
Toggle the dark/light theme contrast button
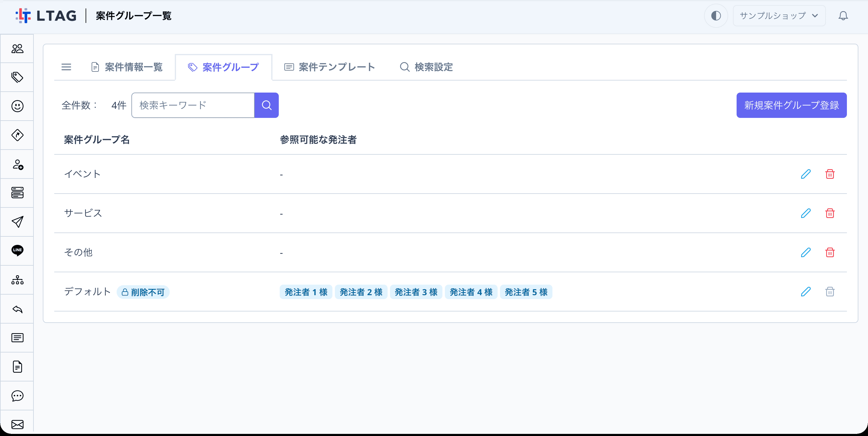pyautogui.click(x=716, y=16)
